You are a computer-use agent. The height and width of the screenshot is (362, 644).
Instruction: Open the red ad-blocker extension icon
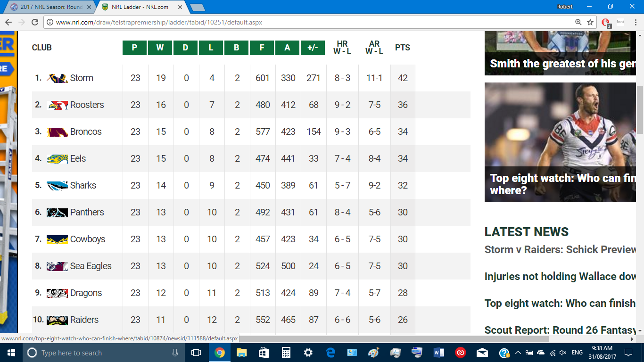click(607, 22)
